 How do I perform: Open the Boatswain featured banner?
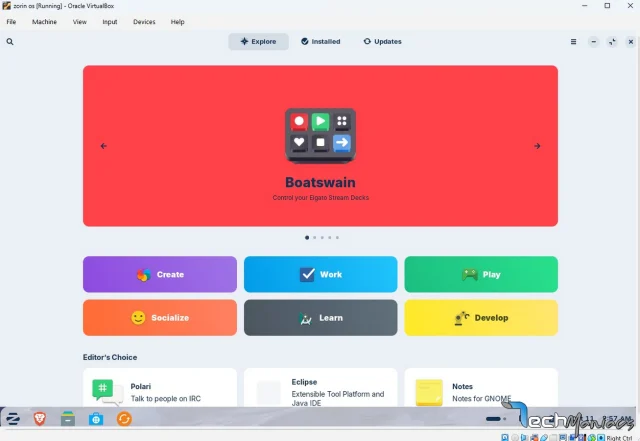320,146
